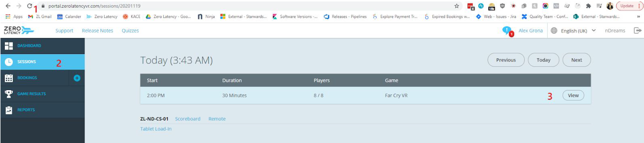Click the Zero Latency logo
The image size is (644, 143).
coord(19,30)
